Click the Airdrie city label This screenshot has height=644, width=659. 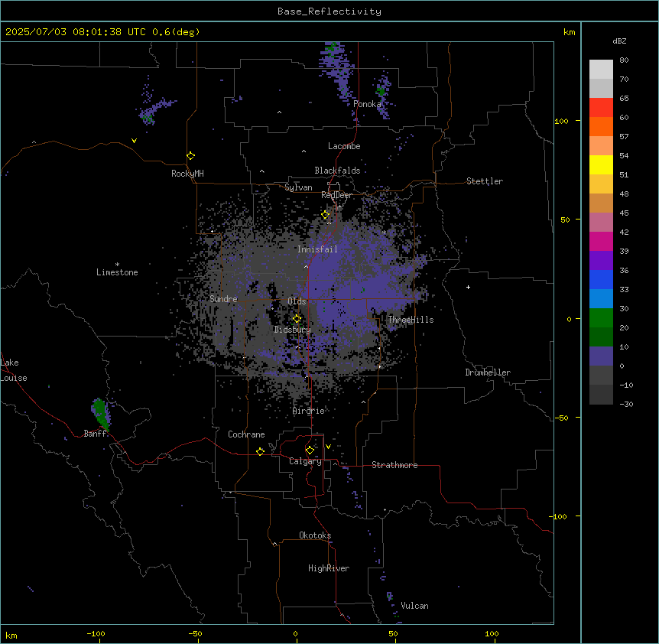(309, 411)
